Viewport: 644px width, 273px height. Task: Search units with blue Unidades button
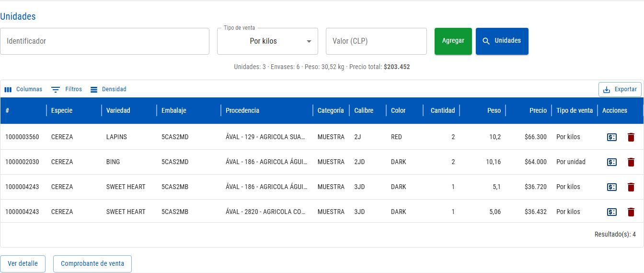[502, 41]
